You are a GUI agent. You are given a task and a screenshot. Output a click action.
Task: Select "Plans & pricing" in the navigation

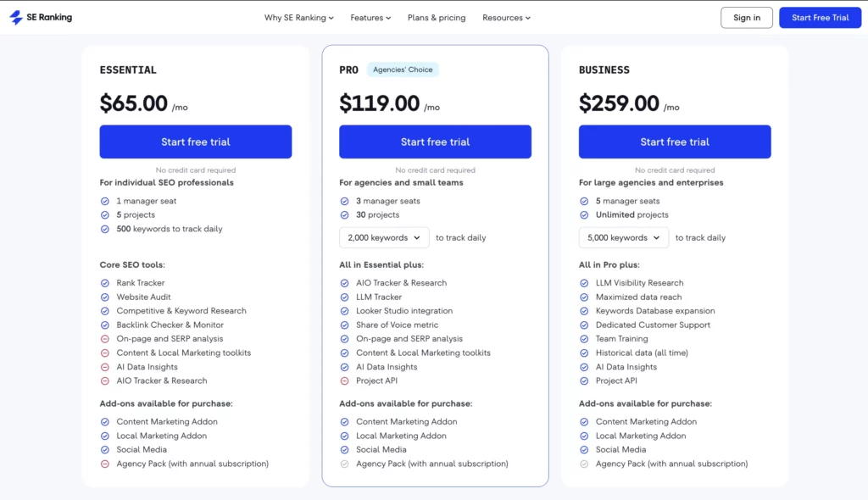pos(437,17)
